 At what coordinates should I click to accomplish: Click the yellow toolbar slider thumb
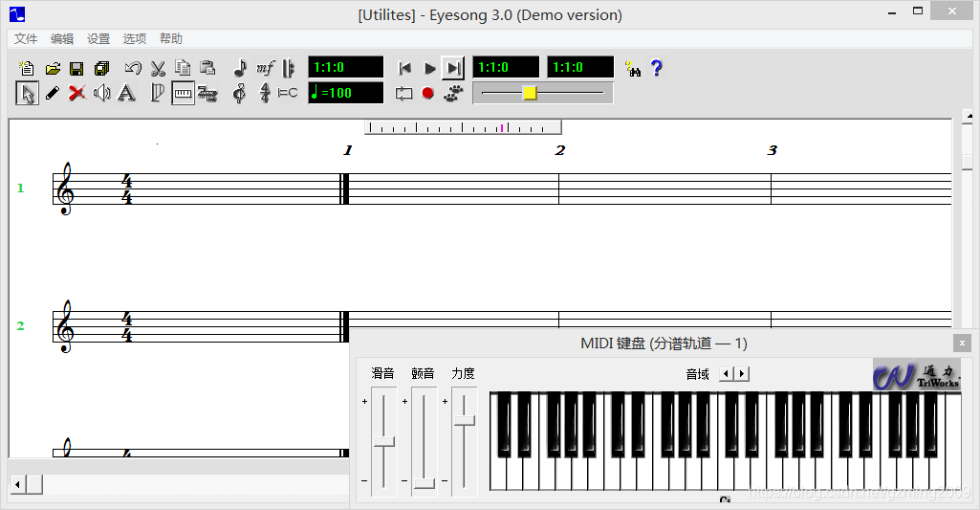pos(530,93)
